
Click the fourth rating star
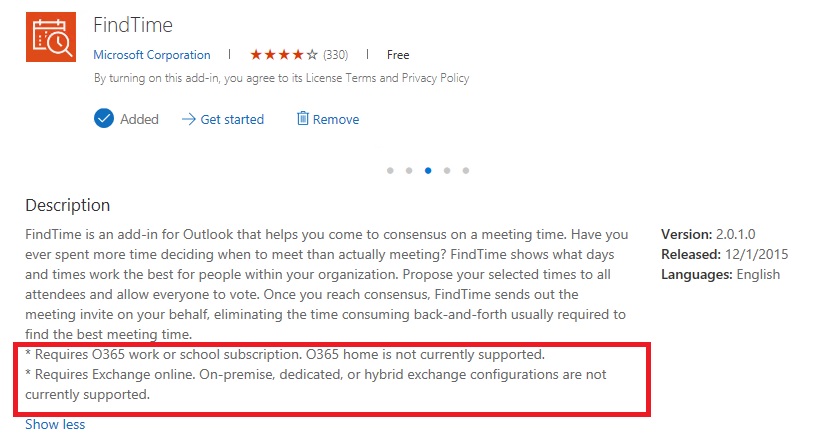[x=298, y=54]
